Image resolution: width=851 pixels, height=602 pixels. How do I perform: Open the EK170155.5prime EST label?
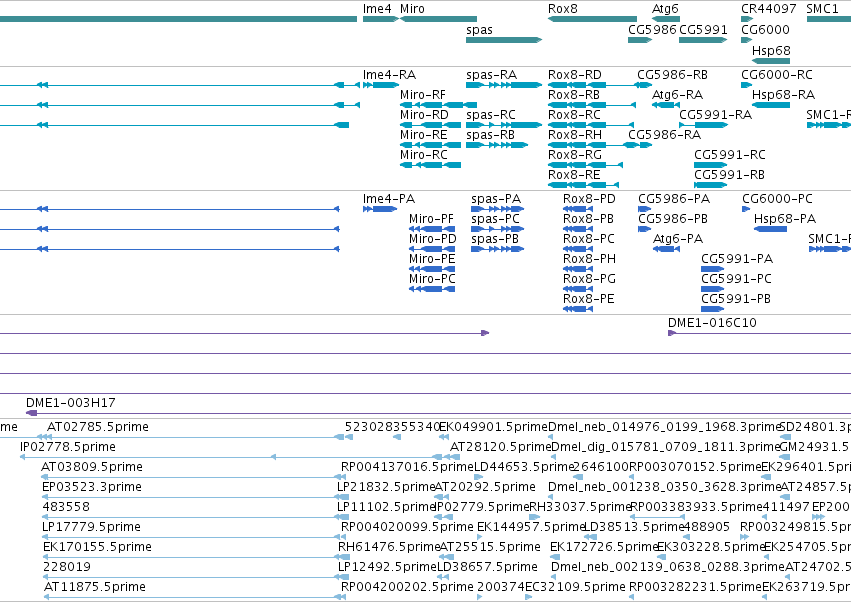point(97,547)
